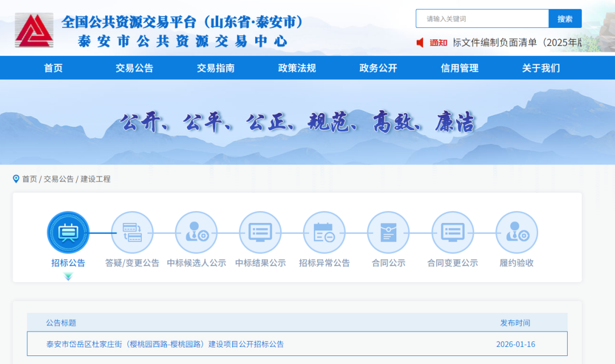615x364 pixels.
Task: Click the 中标结果公示 stage icon
Action: tap(260, 233)
